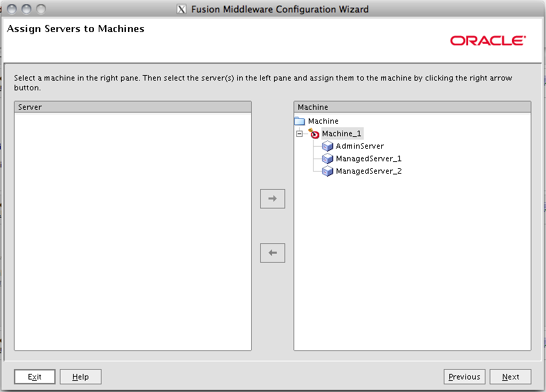Open Help for this wizard
The width and height of the screenshot is (546, 392).
click(x=81, y=377)
